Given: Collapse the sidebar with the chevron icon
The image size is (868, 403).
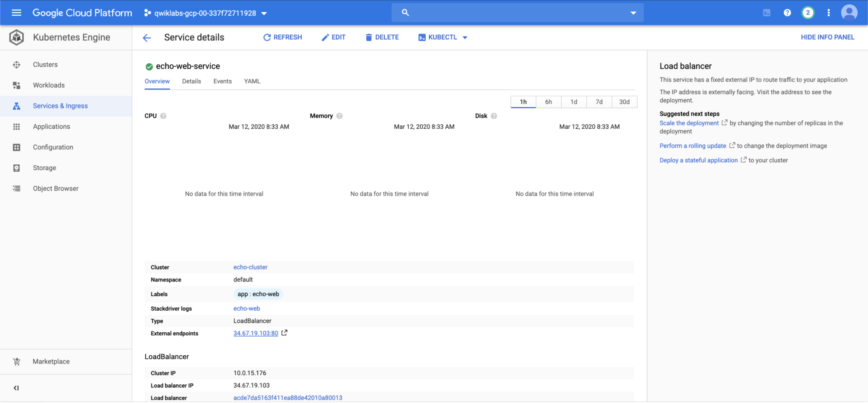Looking at the screenshot, I should click(x=16, y=388).
